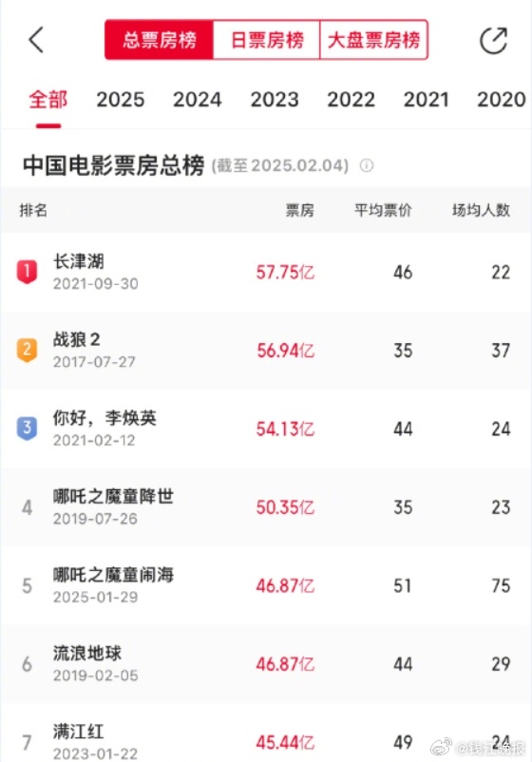Tap the share icon at top right
The height and width of the screenshot is (762, 532).
click(494, 40)
